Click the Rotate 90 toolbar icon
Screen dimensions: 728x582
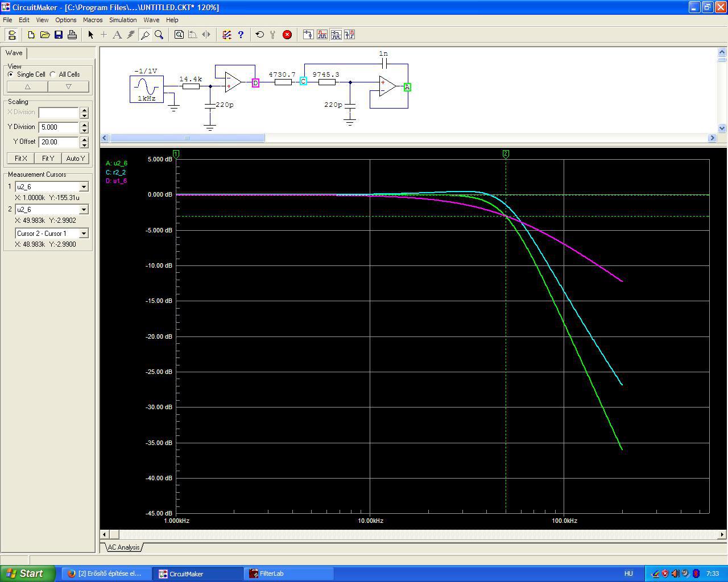(x=193, y=35)
